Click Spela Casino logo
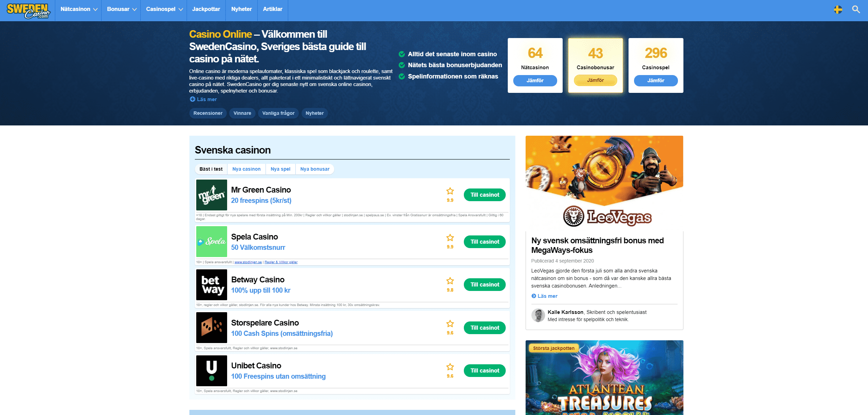Image resolution: width=868 pixels, height=415 pixels. coord(212,242)
